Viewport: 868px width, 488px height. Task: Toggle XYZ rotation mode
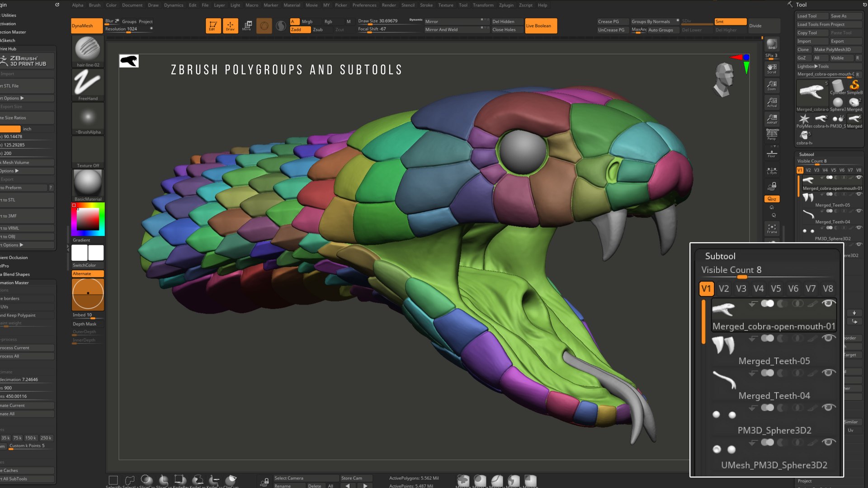coord(772,199)
